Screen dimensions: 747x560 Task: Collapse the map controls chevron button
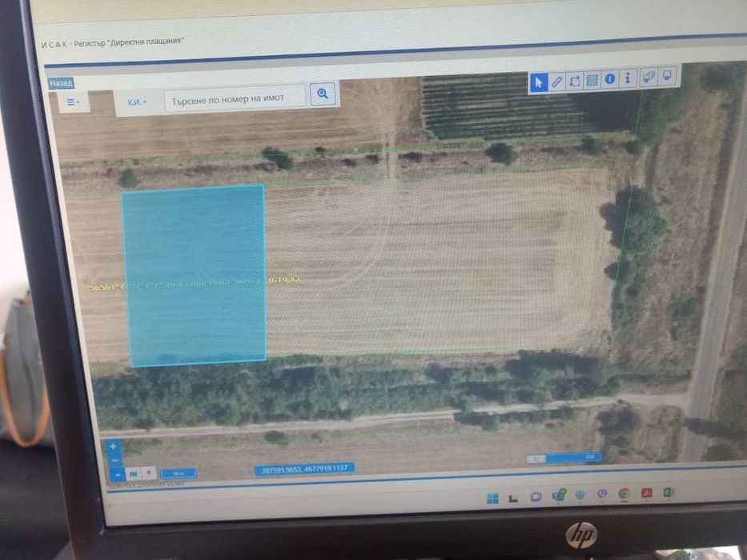[x=117, y=474]
